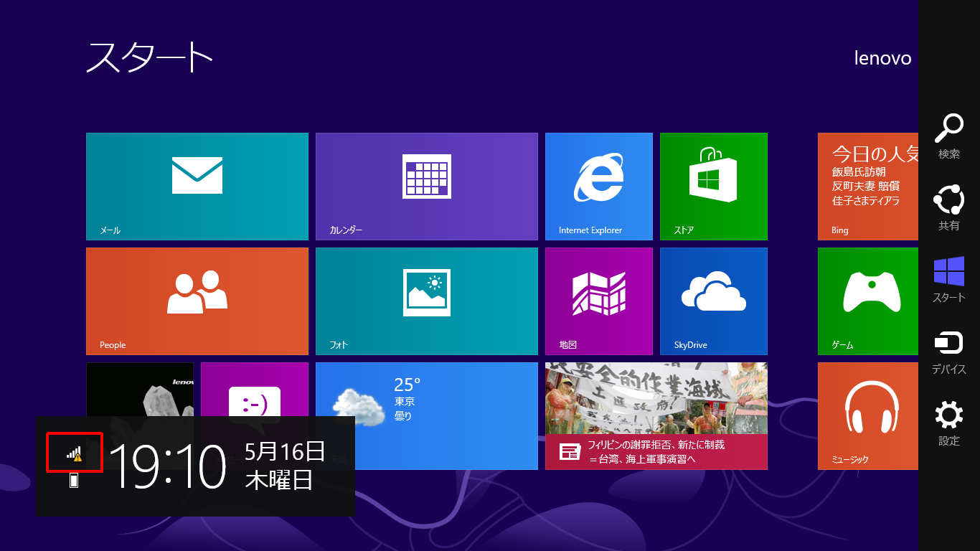Open the Devices charm (デバイス)
This screenshot has width=980, height=551.
[948, 352]
